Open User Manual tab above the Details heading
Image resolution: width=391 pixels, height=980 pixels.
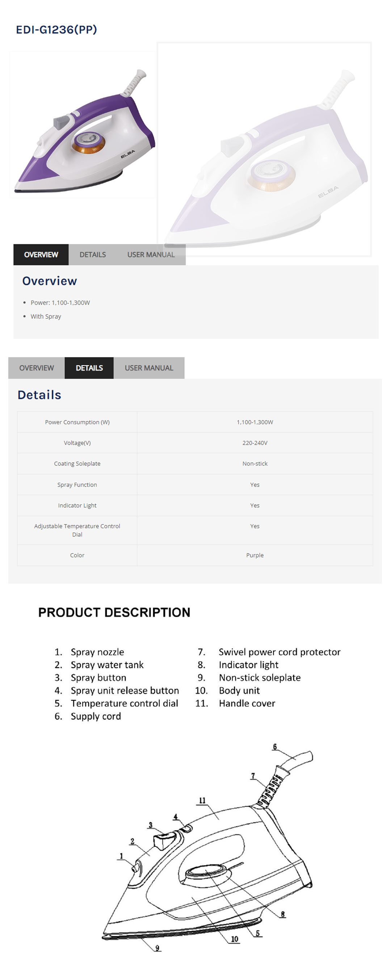click(149, 368)
